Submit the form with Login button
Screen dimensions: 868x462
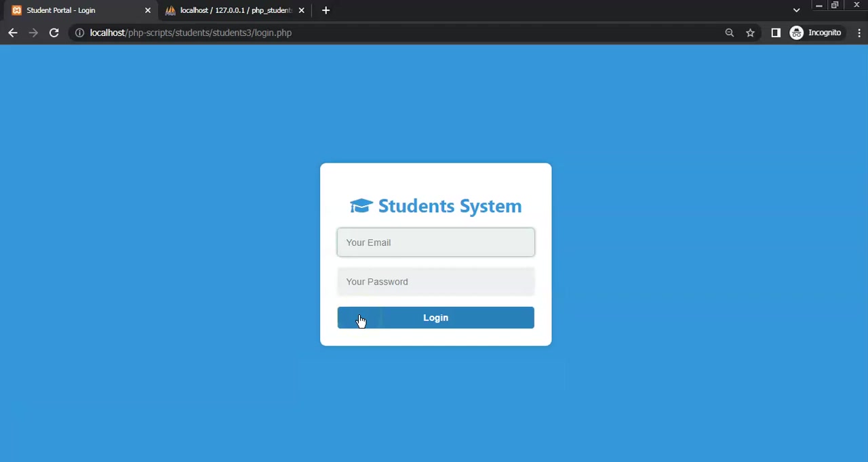click(x=435, y=318)
